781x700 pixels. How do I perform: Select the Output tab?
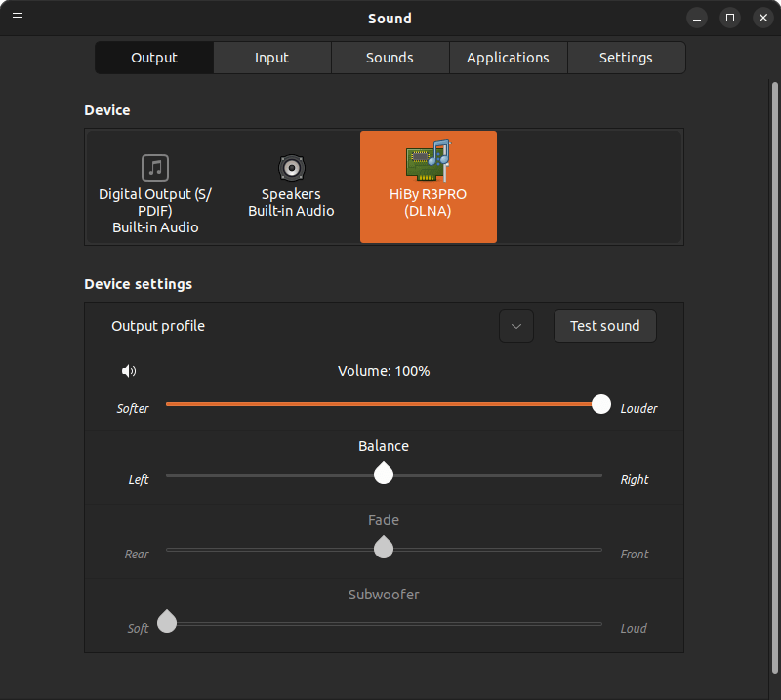click(154, 58)
